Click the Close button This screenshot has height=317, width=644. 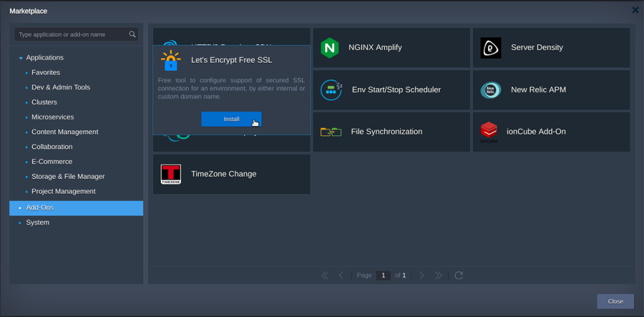(615, 301)
